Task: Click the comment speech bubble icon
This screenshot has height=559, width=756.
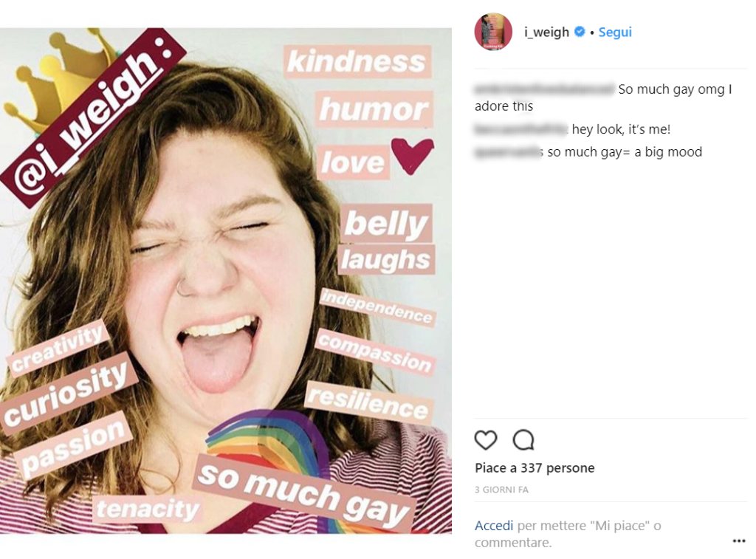Action: click(x=523, y=440)
